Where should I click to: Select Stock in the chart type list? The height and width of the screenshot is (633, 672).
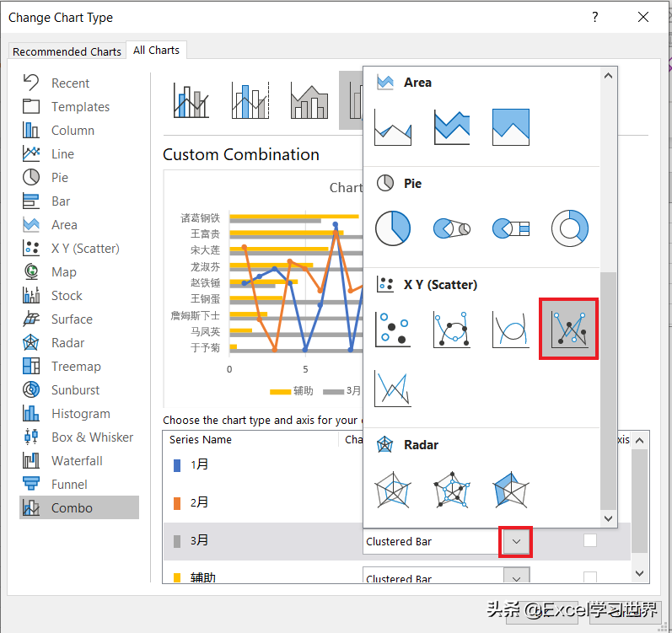79,296
